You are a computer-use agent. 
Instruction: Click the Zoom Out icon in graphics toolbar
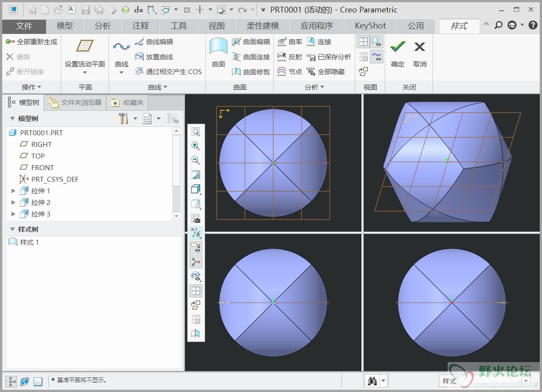tap(196, 160)
